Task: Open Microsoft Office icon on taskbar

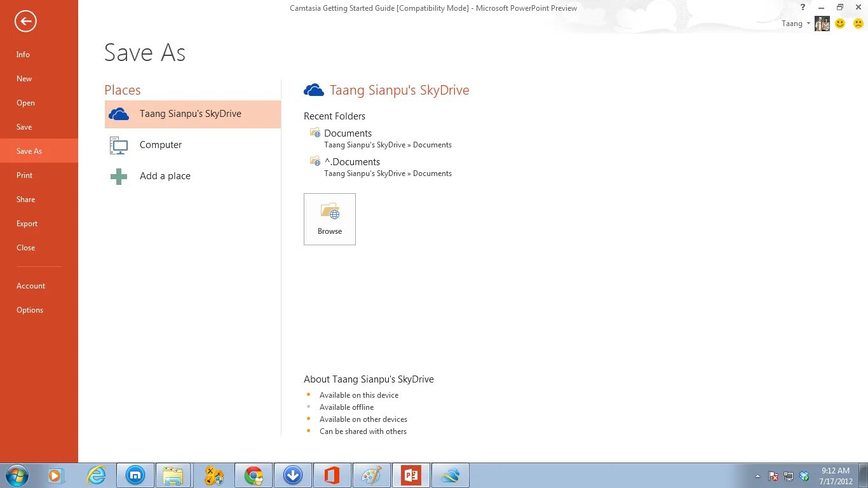Action: (332, 475)
